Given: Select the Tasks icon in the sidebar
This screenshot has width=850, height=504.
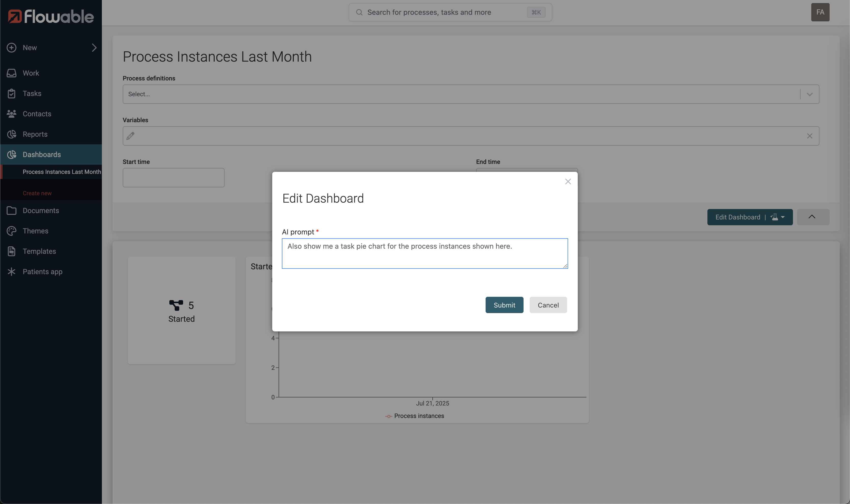Looking at the screenshot, I should [x=11, y=93].
